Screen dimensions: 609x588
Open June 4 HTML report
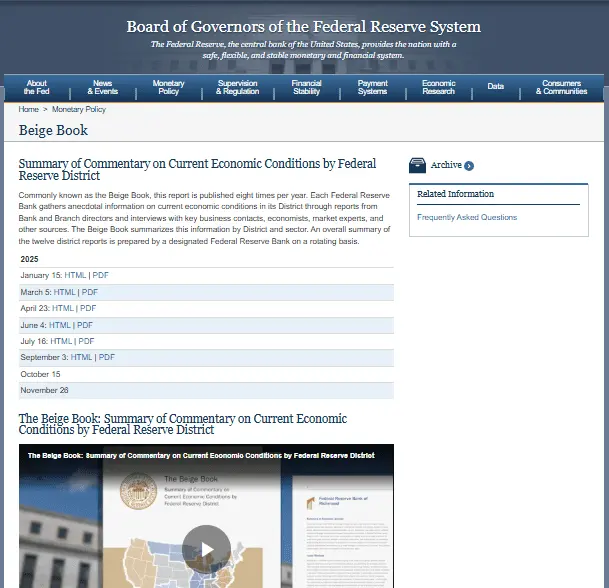click(59, 325)
